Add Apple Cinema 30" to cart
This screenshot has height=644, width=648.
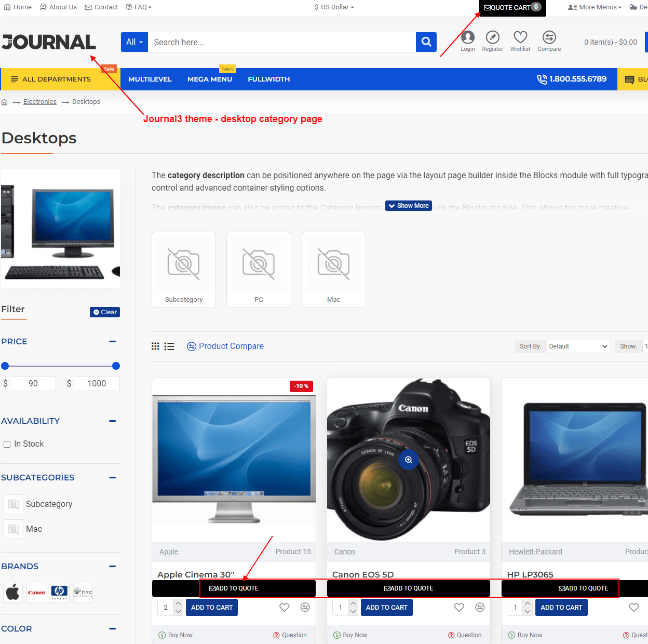click(212, 608)
